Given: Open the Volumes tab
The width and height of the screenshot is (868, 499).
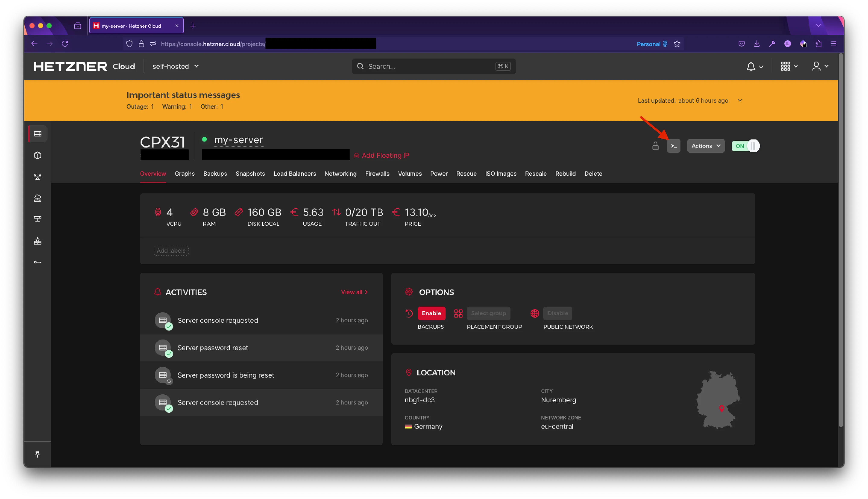Looking at the screenshot, I should coord(409,174).
